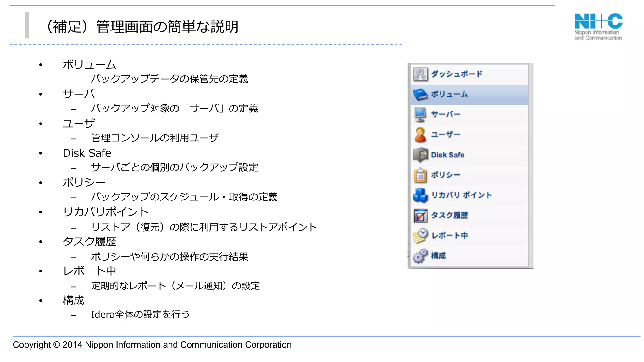
Task: Click text 定期的なレポート（メール通知）の設定
Action: coord(175,286)
